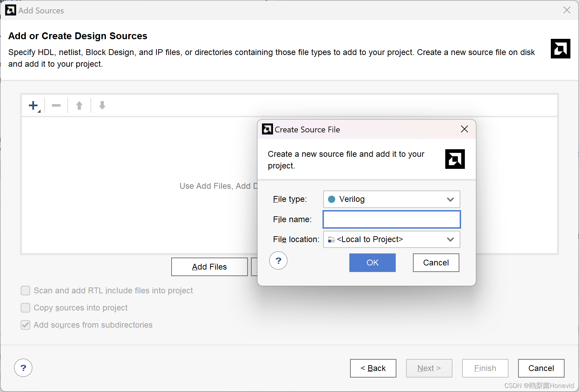Click the Verilog file type dot icon

pos(332,199)
